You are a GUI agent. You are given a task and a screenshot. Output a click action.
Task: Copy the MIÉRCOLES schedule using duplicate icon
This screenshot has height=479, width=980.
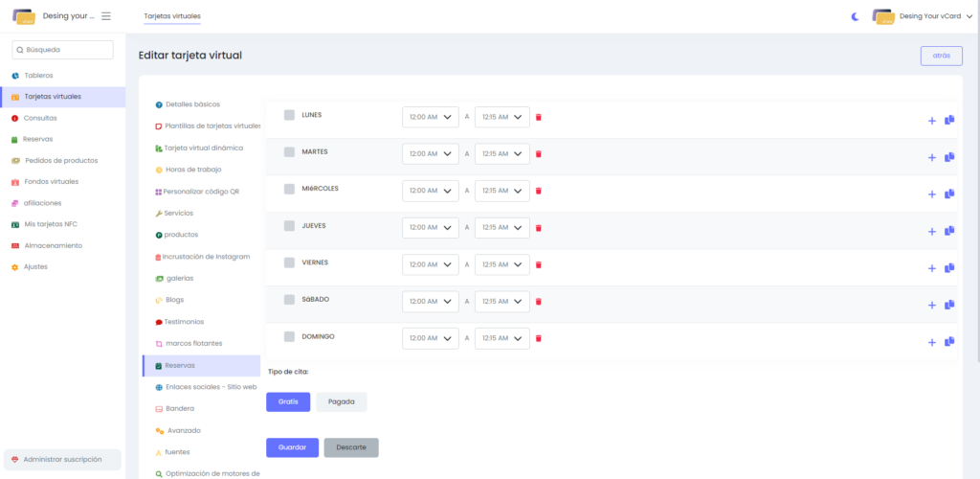pos(949,194)
